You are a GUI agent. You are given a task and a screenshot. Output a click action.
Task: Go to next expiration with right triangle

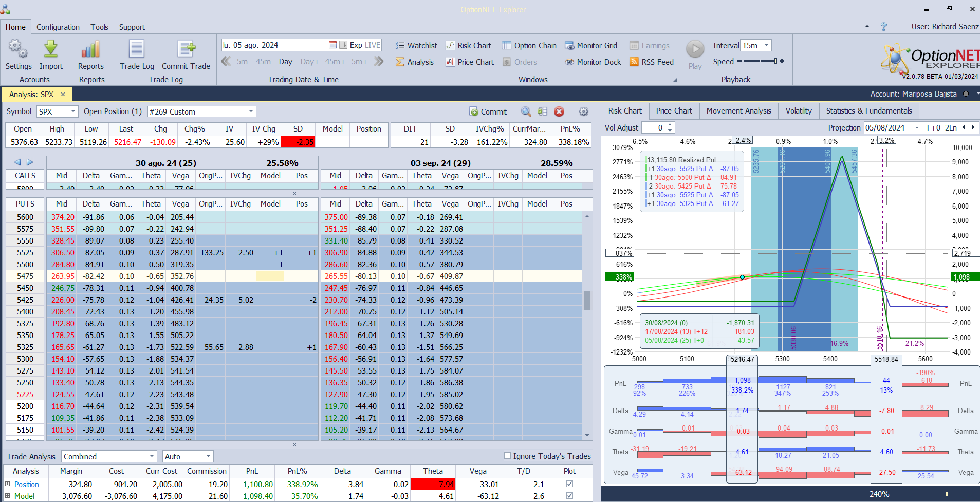(30, 162)
